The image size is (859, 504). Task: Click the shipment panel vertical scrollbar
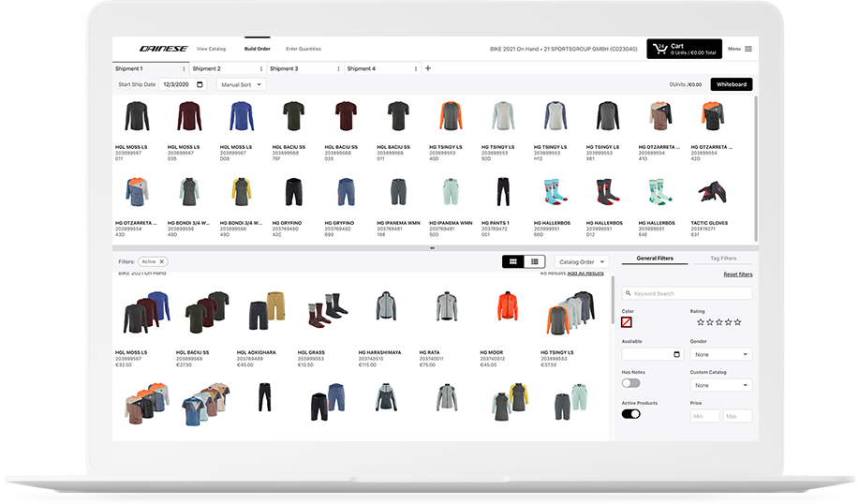pyautogui.click(x=756, y=169)
